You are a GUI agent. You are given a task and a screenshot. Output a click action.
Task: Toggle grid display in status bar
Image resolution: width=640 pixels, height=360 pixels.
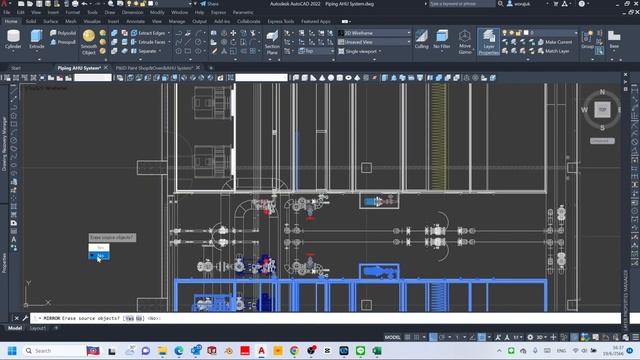407,337
